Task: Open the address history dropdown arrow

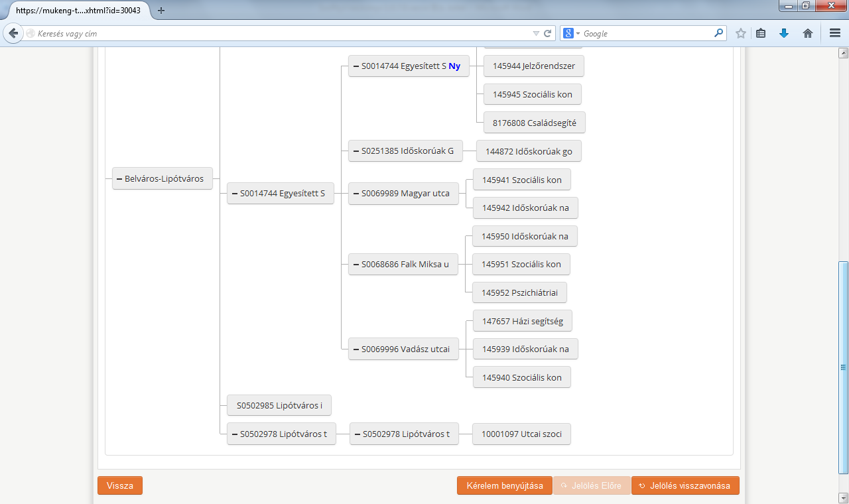Action: pos(536,33)
